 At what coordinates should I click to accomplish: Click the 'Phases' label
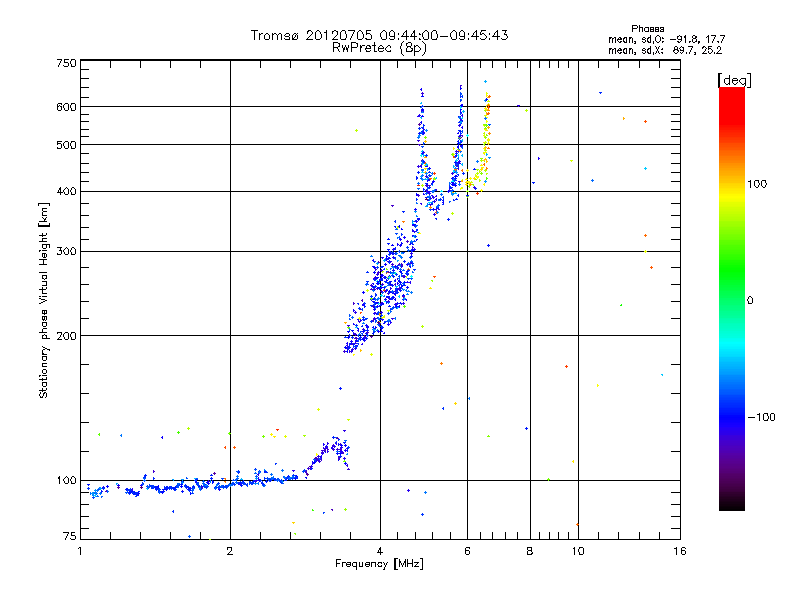(647, 29)
